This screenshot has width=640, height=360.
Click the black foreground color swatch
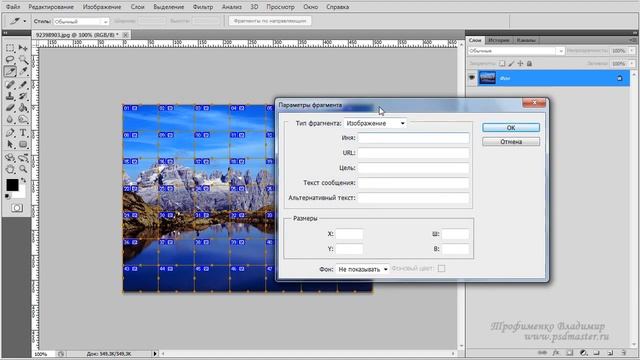[x=12, y=185]
